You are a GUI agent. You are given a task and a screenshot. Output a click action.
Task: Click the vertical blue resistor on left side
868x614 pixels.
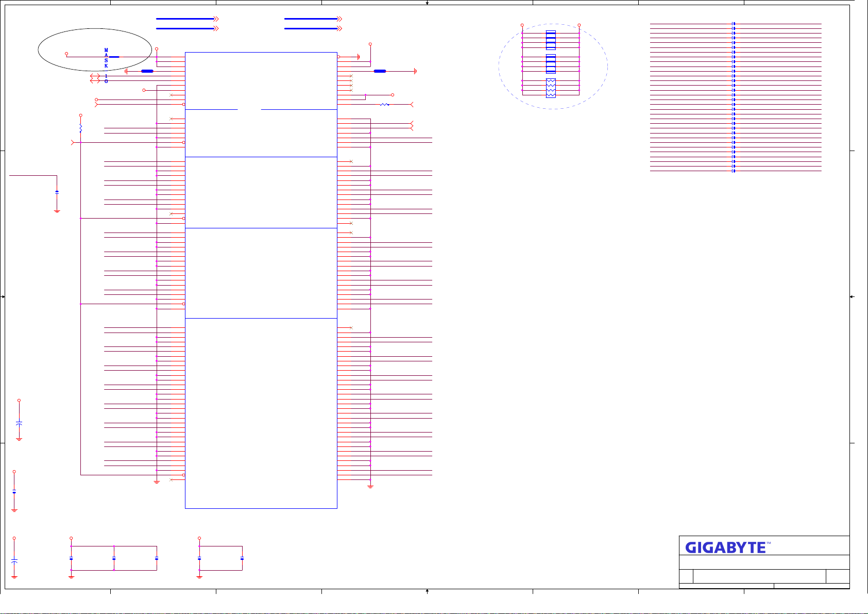point(81,128)
